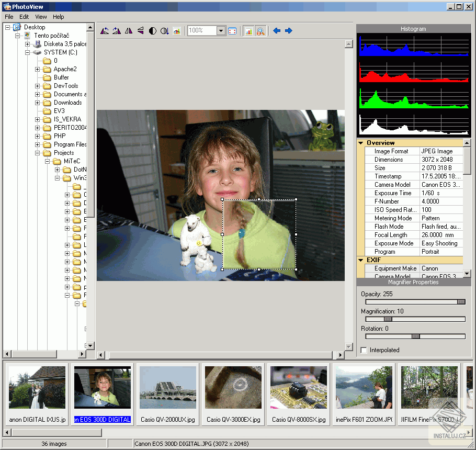This screenshot has height=450, width=476.
Task: Click the red selection frame toolbar icon
Action: [233, 31]
